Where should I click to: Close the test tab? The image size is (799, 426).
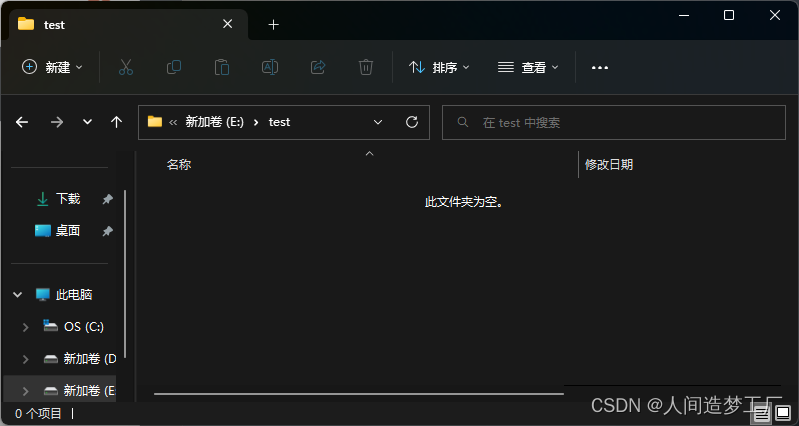click(x=228, y=24)
